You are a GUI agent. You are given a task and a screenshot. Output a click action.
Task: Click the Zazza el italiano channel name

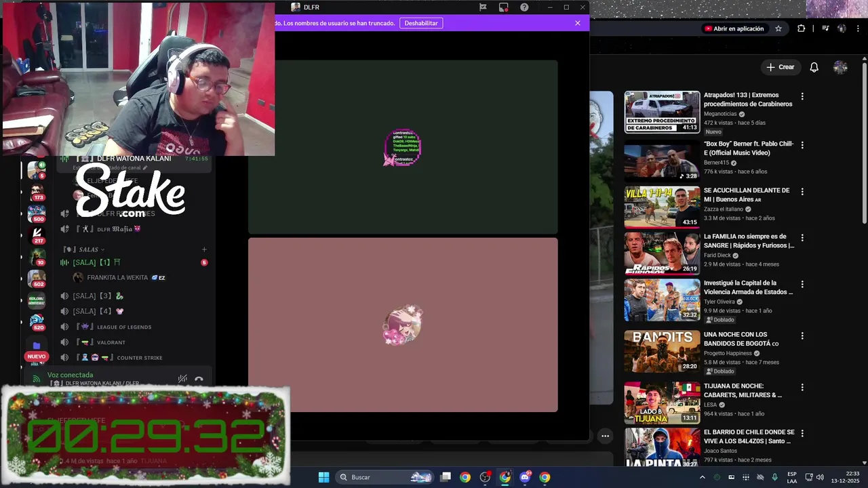pyautogui.click(x=724, y=209)
